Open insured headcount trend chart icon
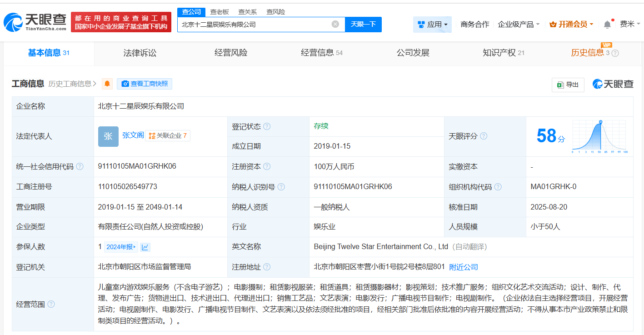 click(x=145, y=247)
